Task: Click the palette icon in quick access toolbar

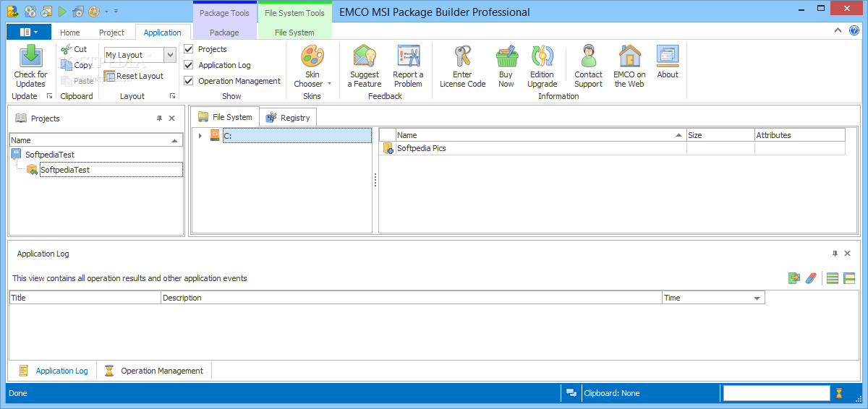Action: pos(94,12)
